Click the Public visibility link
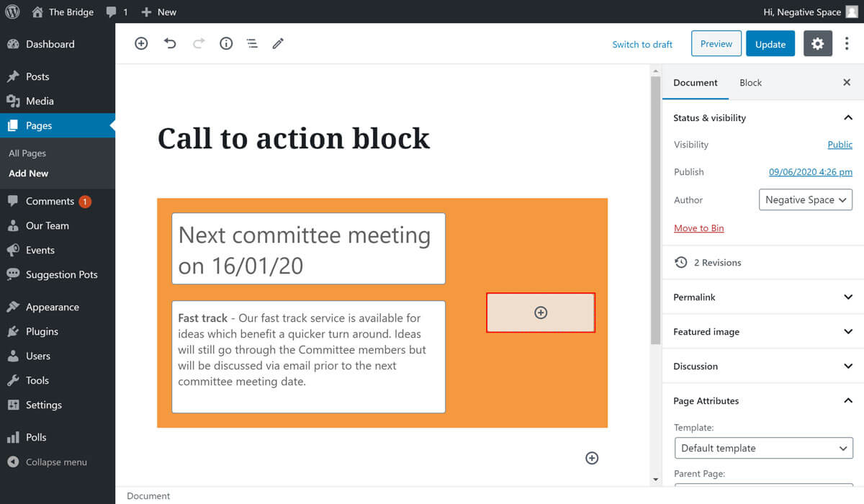 [840, 145]
